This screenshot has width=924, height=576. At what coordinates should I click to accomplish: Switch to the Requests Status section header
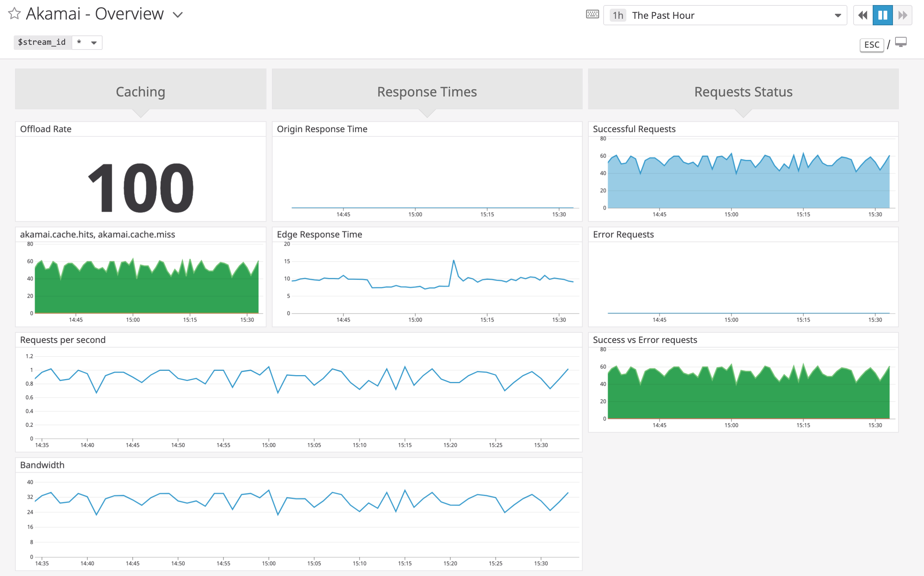click(743, 91)
